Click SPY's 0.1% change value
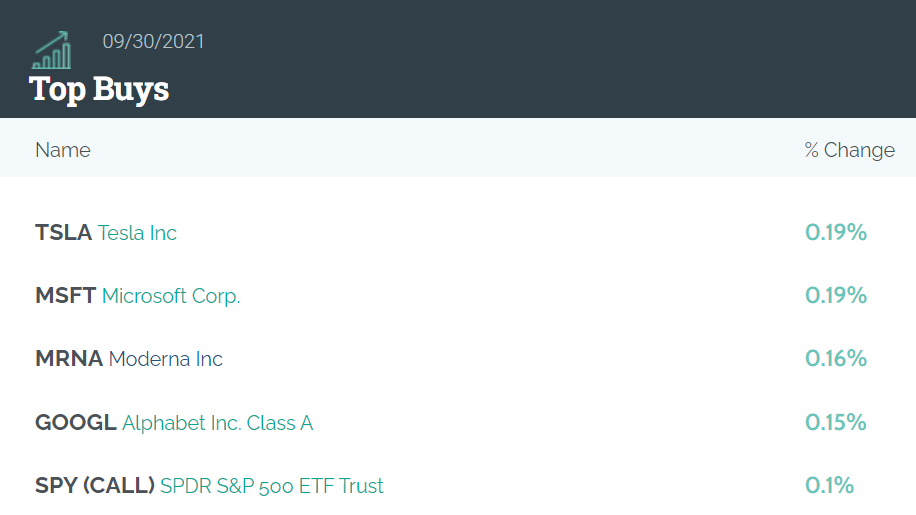This screenshot has height=515, width=916. point(829,485)
